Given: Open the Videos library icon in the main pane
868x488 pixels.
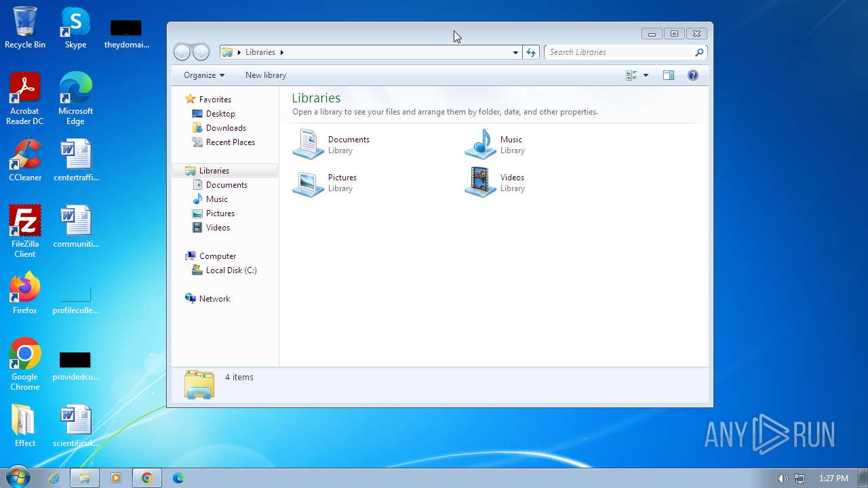Looking at the screenshot, I should (481, 182).
